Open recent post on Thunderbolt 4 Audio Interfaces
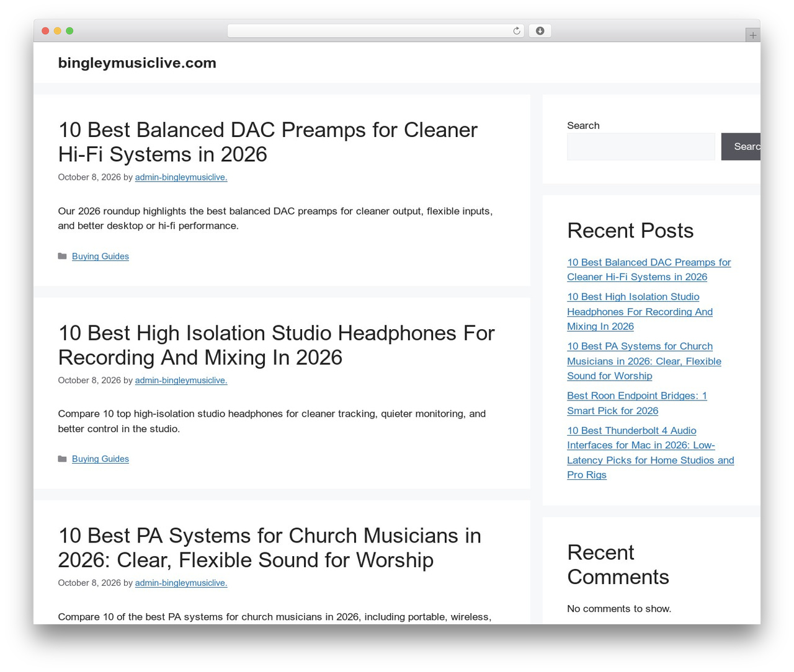 [x=650, y=453]
